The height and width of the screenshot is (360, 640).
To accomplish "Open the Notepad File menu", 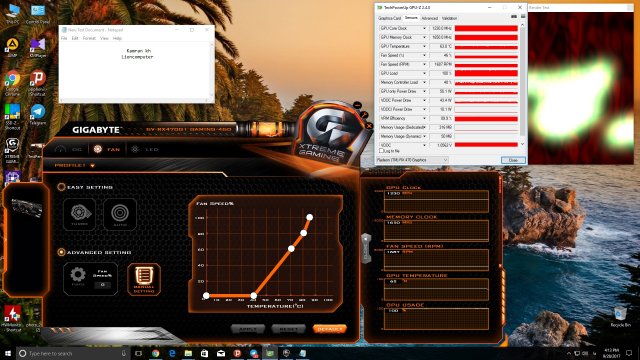I will (64, 38).
